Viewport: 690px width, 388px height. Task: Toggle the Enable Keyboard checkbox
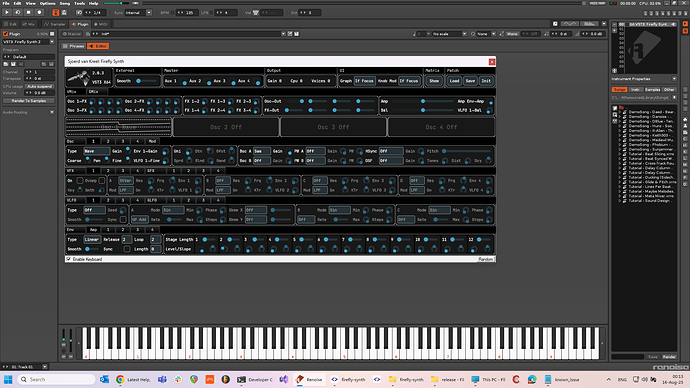click(69, 260)
